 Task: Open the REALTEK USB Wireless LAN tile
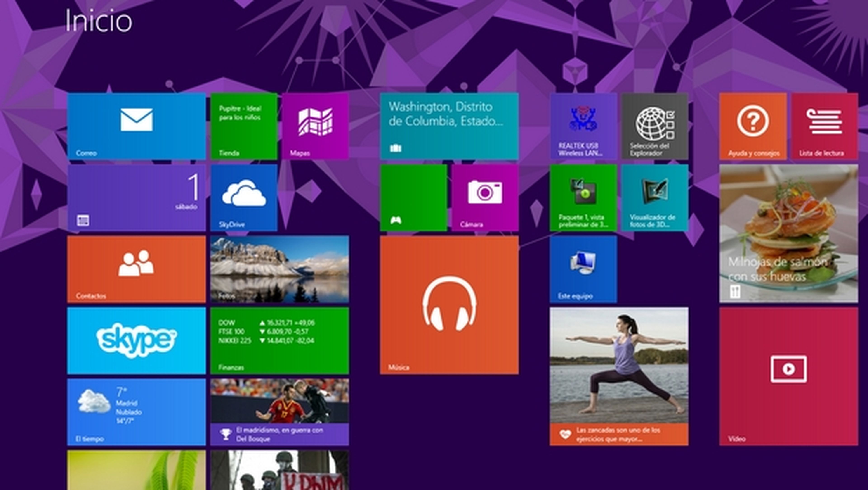(583, 126)
